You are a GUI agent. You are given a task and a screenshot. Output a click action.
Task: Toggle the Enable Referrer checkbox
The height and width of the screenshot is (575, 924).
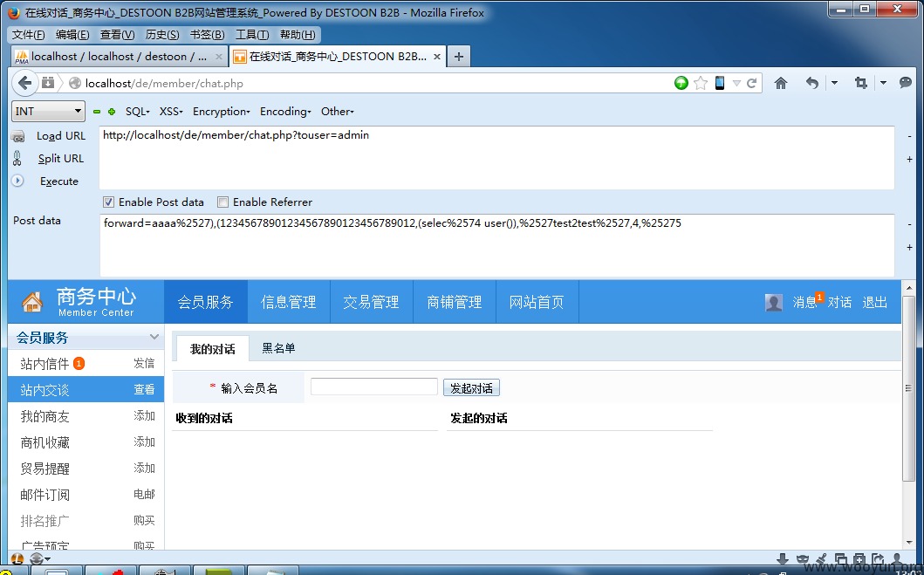[x=222, y=202]
